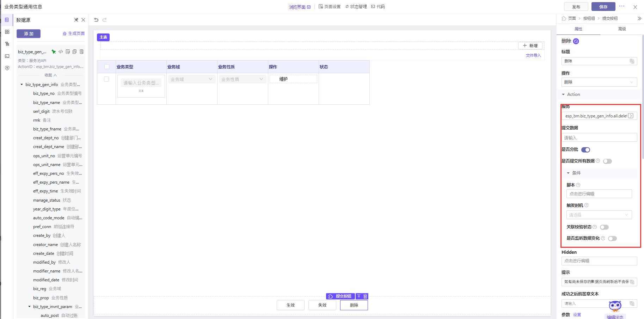The width and height of the screenshot is (644, 319).
Task: Collapse the biz_type_gen_info tree node
Action: click(22, 85)
